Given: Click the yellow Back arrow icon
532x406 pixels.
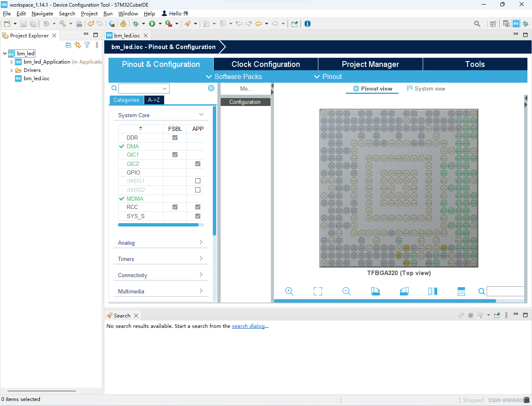Looking at the screenshot, I should pos(258,24).
